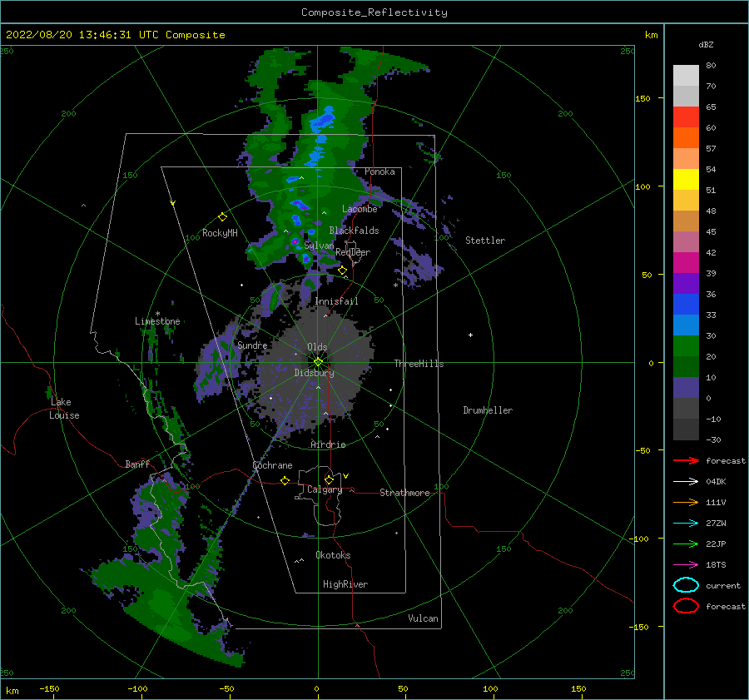The image size is (749, 700).
Task: Click the Cochrane town label
Action: [272, 465]
